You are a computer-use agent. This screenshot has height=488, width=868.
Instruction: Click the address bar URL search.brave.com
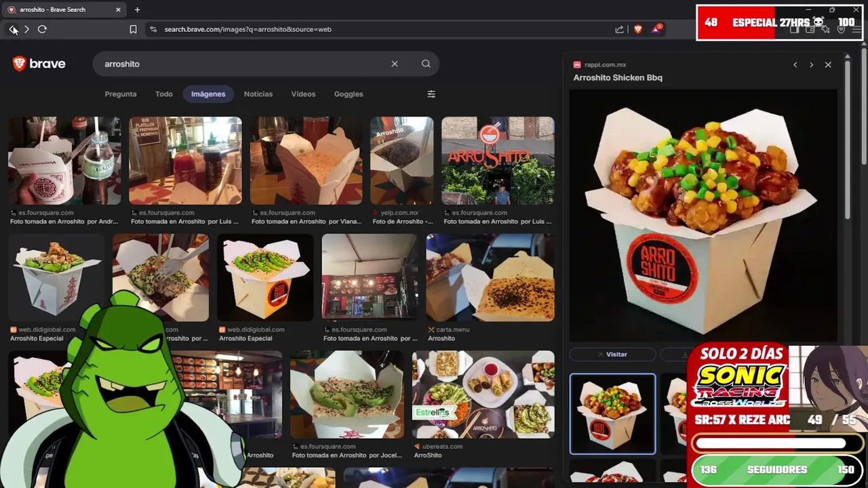(x=248, y=29)
